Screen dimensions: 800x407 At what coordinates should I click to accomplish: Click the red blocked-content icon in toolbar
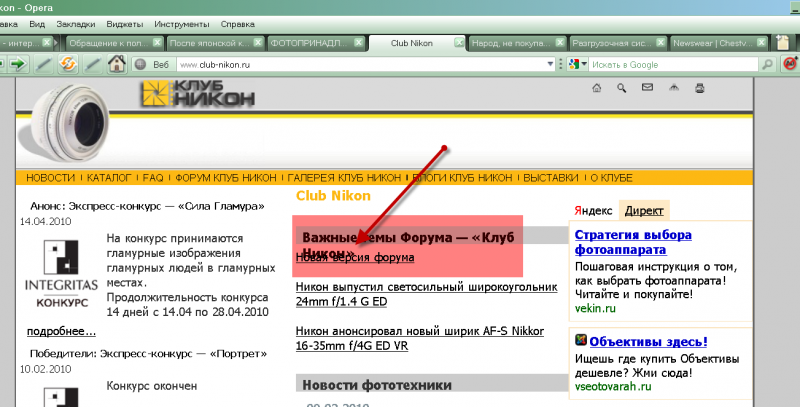pos(790,64)
